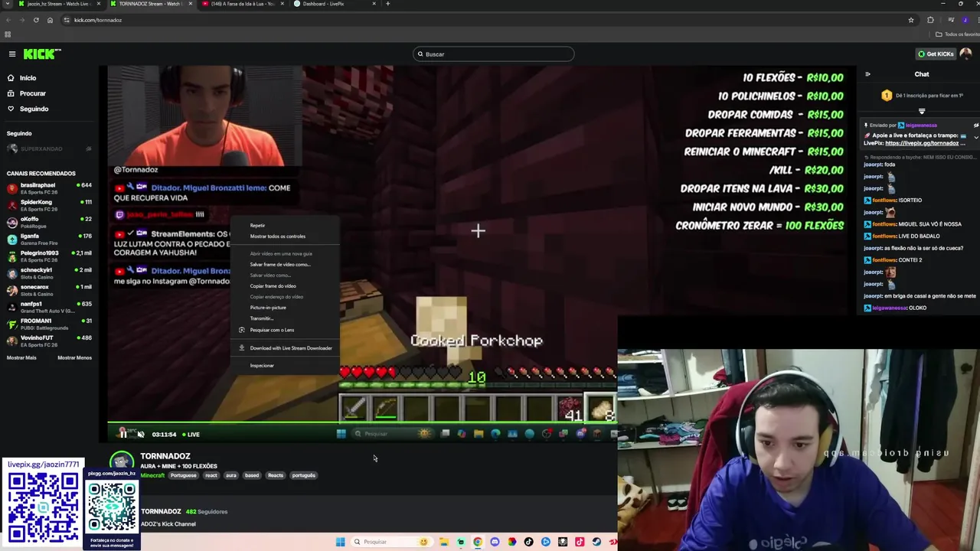This screenshot has height=551, width=980.
Task: Choose Download with Live Stream Downloader
Action: [284, 348]
